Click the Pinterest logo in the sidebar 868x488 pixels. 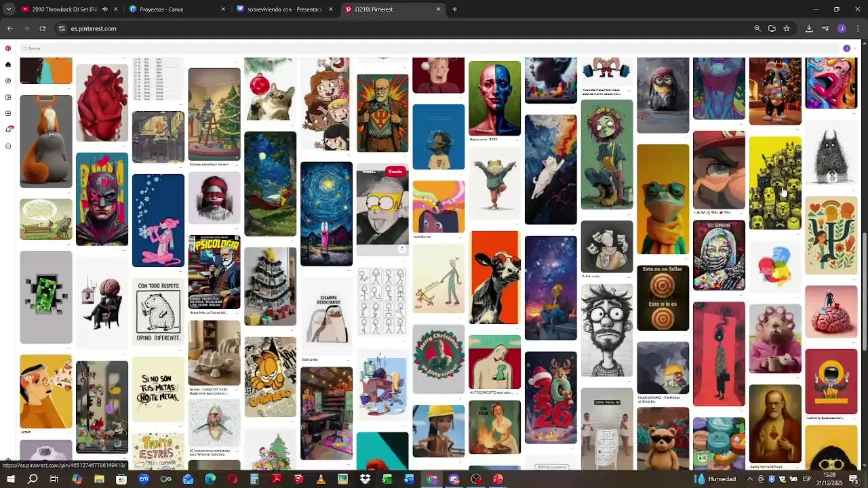(8, 48)
